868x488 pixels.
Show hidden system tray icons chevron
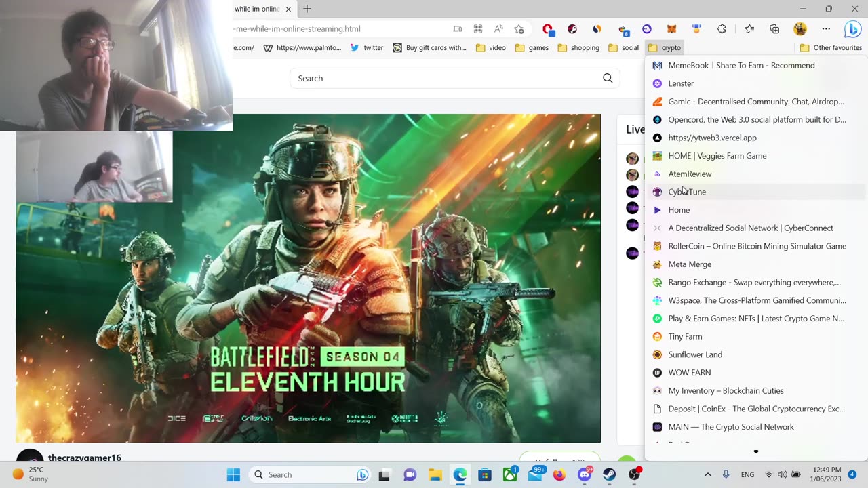(x=708, y=474)
